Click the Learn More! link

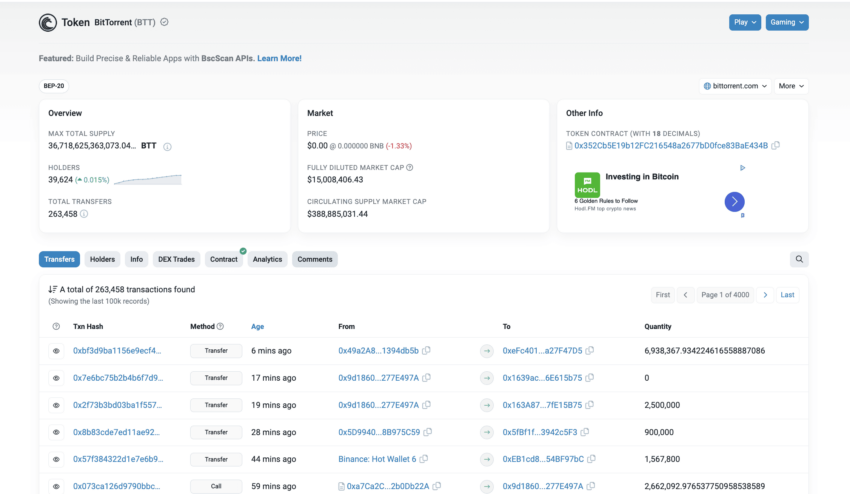point(279,58)
